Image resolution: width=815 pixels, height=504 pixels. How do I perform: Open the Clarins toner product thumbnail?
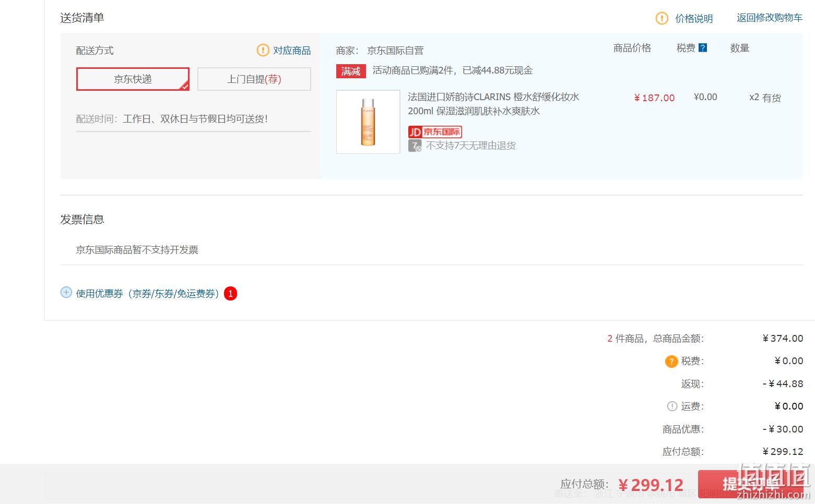[x=368, y=122]
